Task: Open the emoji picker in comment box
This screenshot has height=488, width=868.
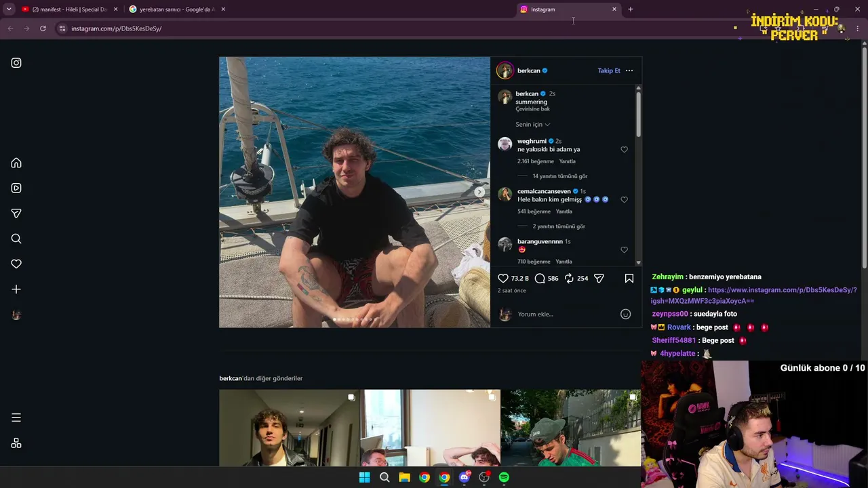Action: tap(626, 314)
